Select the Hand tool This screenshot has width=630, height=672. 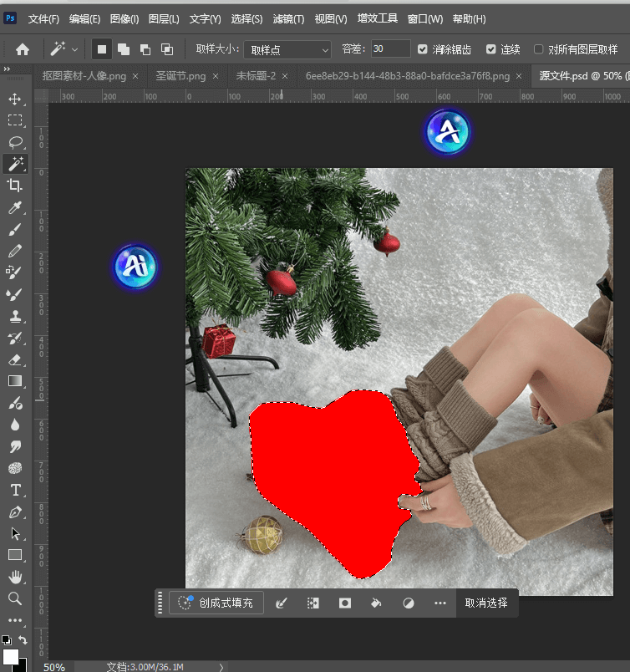pyautogui.click(x=15, y=577)
